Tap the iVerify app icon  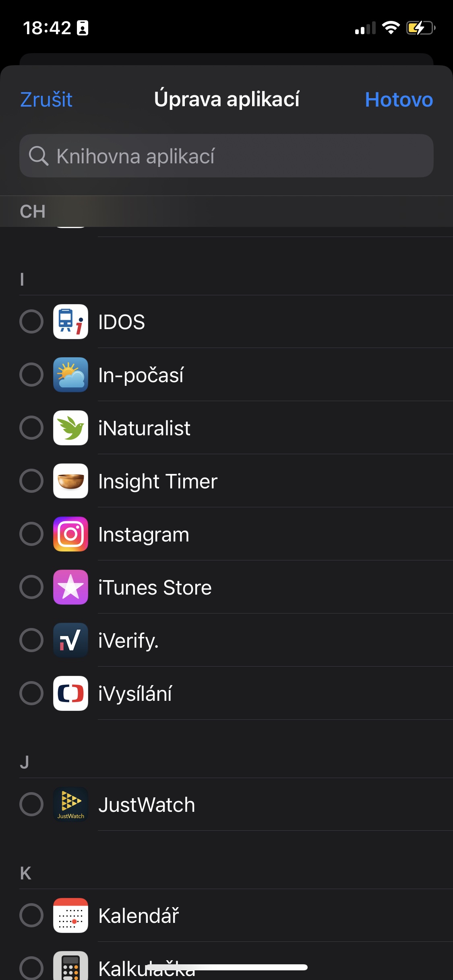pos(70,640)
